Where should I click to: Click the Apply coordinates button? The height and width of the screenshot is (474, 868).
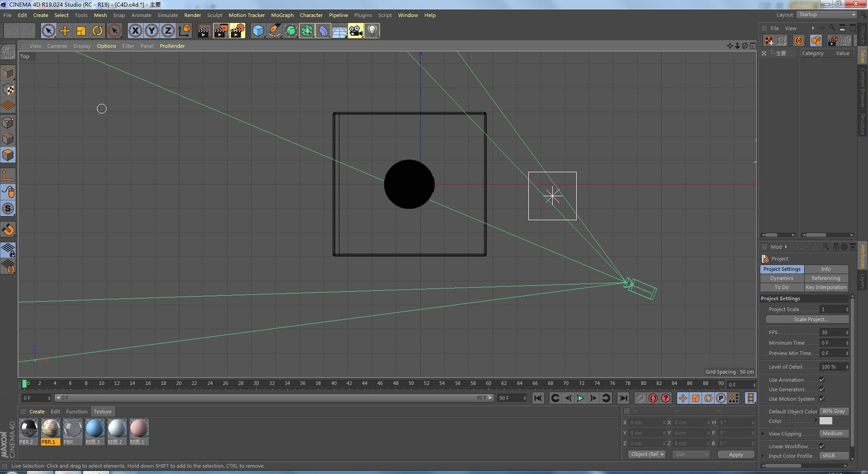[736, 455]
